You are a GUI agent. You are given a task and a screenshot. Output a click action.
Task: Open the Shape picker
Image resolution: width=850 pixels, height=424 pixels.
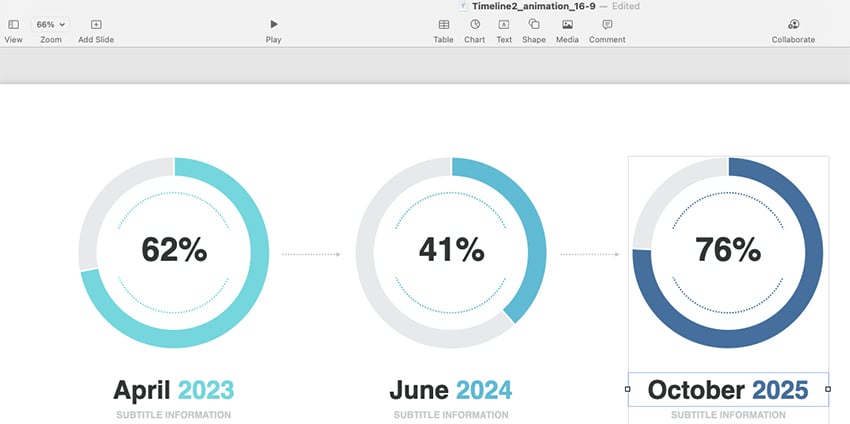coord(534,24)
